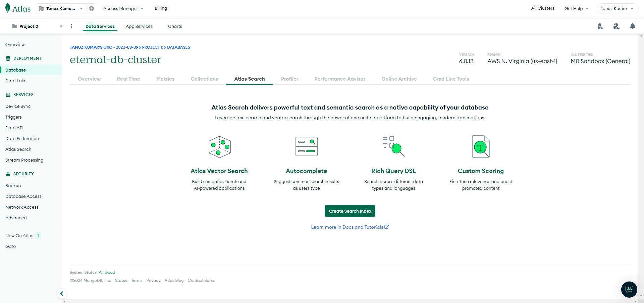Open the Access Manager dropdown

point(123,8)
